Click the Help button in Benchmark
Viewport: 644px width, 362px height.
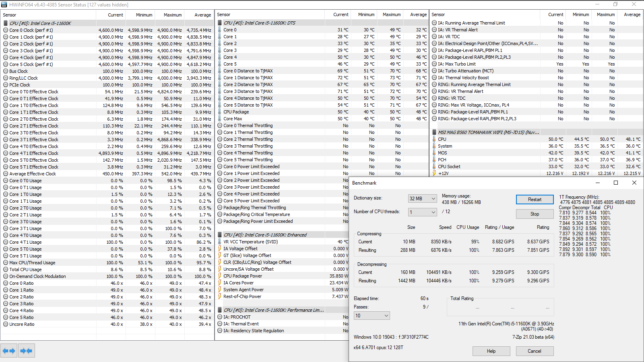(491, 351)
